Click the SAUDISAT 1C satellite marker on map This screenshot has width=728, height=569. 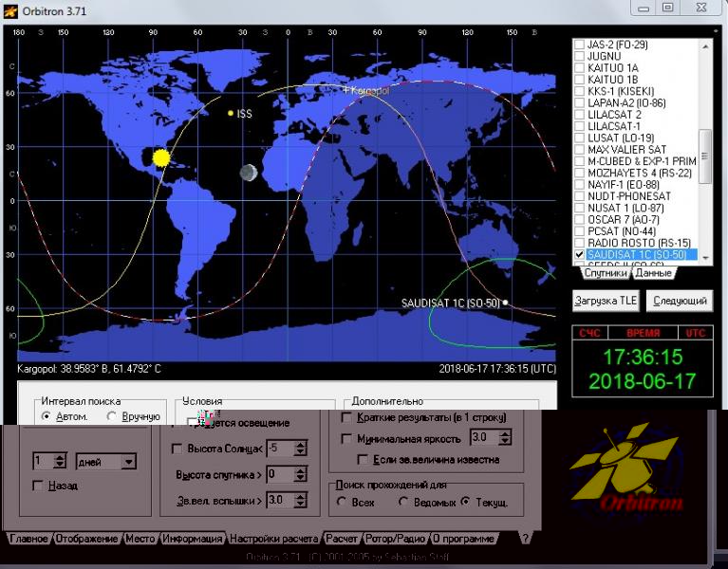506,303
